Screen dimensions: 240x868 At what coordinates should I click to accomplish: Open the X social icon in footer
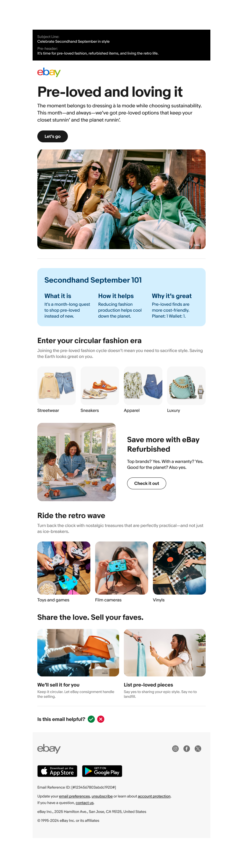coord(198,748)
